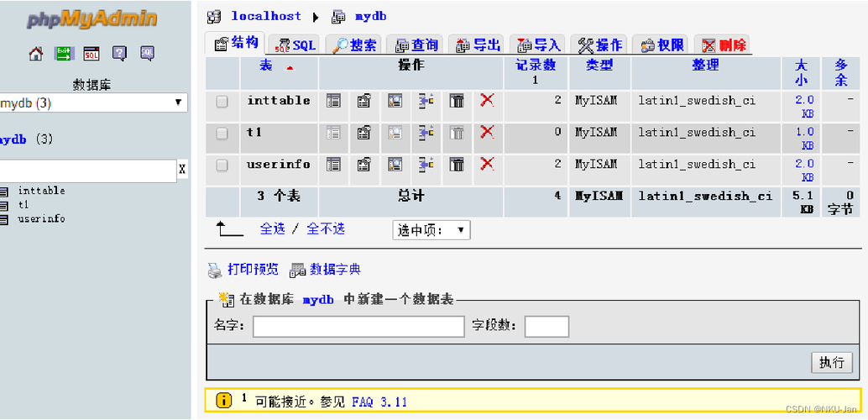Viewport: 868px width, 420px height.
Task: Open the phpMyAdmin home icon
Action: click(36, 54)
